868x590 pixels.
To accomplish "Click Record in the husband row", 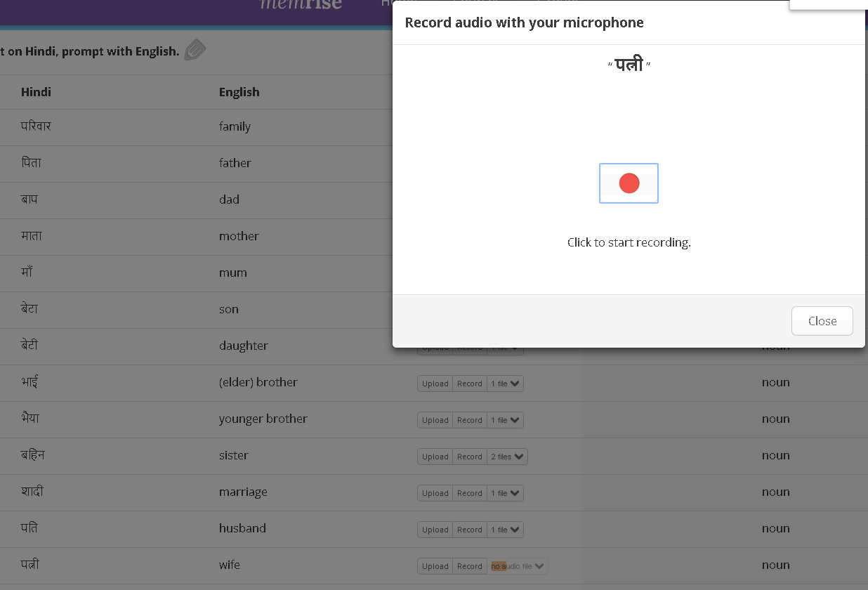I will 470,530.
